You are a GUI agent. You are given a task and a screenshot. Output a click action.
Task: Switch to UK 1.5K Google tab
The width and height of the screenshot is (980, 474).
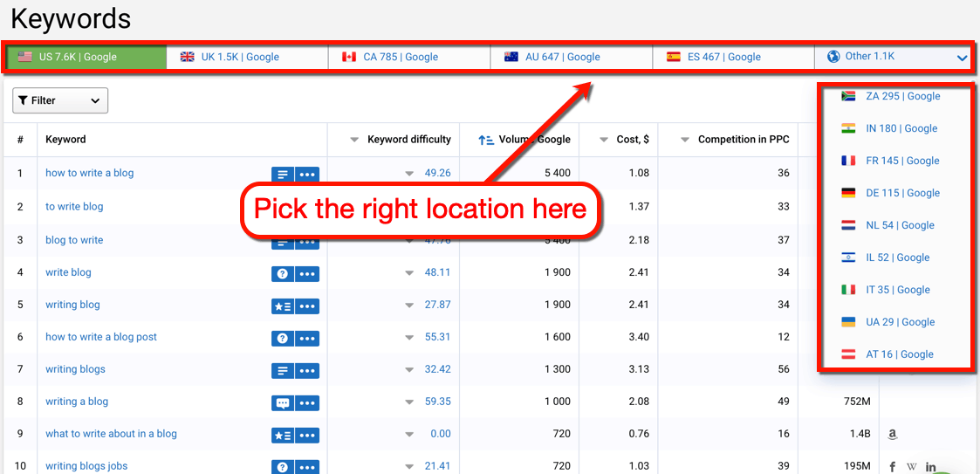[x=248, y=57]
